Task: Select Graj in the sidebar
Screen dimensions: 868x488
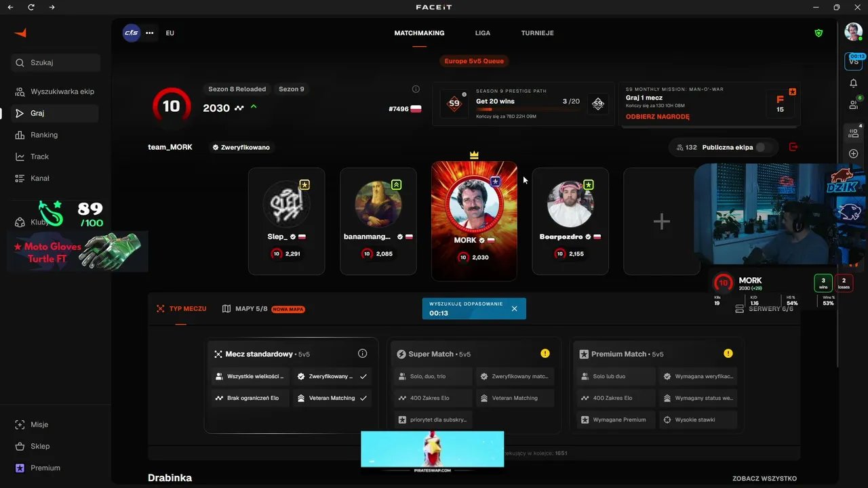Action: click(x=56, y=113)
